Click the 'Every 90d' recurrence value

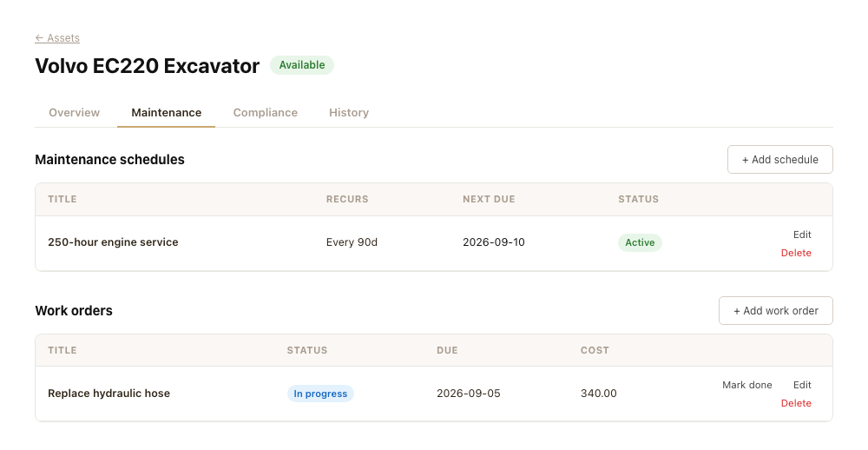point(352,242)
